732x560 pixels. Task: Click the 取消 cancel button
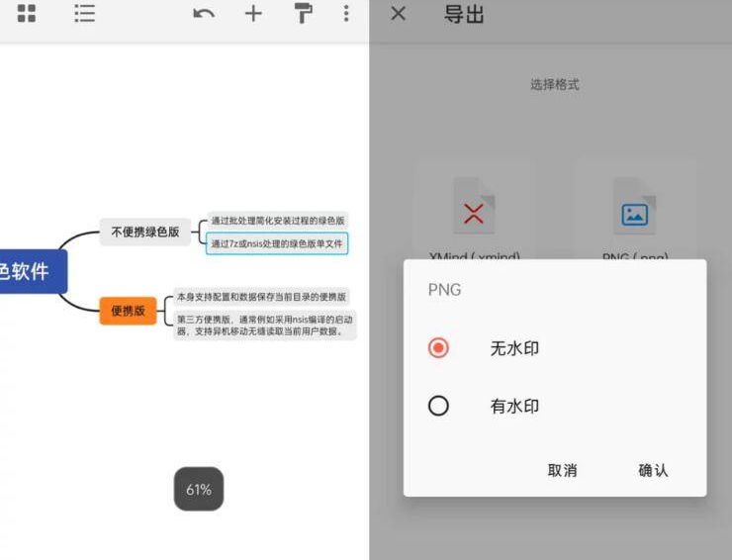[x=562, y=470]
